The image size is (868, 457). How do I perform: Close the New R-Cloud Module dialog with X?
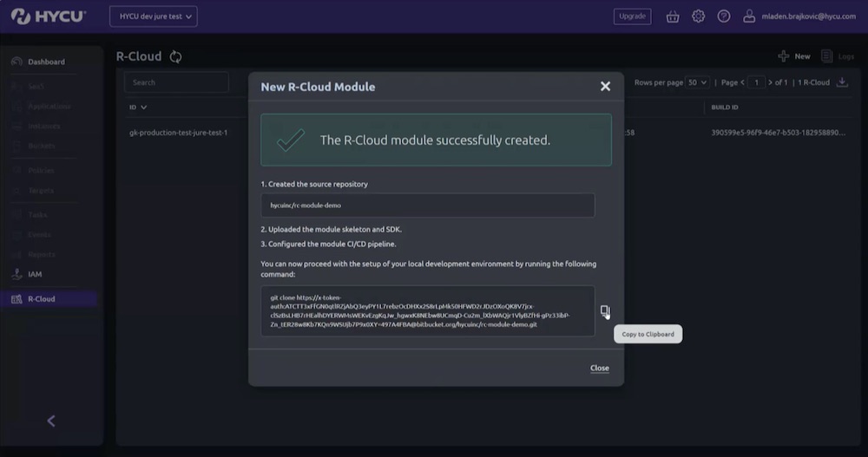(605, 87)
